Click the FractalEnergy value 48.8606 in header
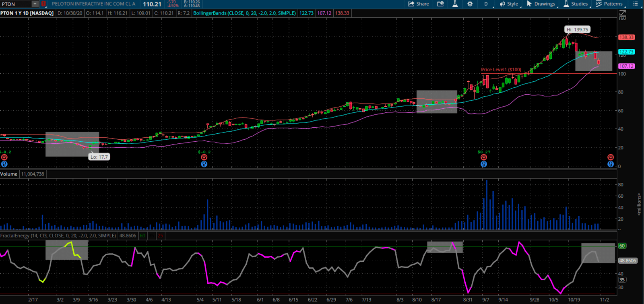This screenshot has height=304, width=644. click(x=128, y=236)
